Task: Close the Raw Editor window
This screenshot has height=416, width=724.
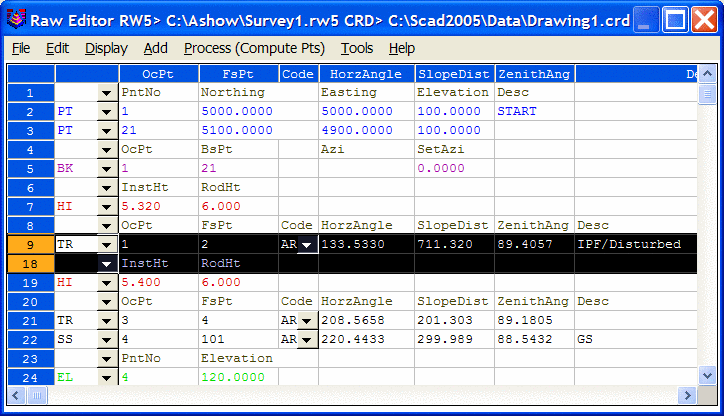Action: [704, 20]
